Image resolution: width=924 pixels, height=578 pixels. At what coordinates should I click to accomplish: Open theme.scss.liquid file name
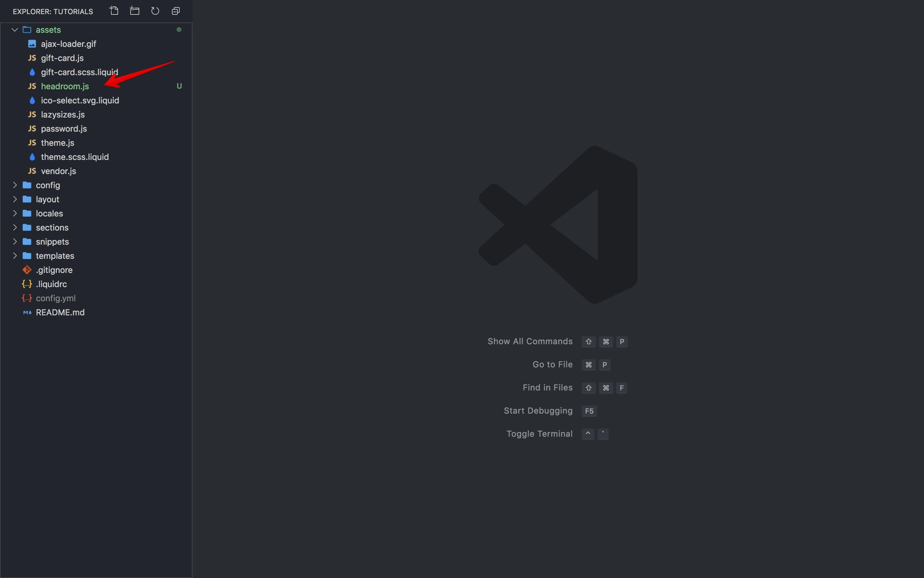coord(75,157)
